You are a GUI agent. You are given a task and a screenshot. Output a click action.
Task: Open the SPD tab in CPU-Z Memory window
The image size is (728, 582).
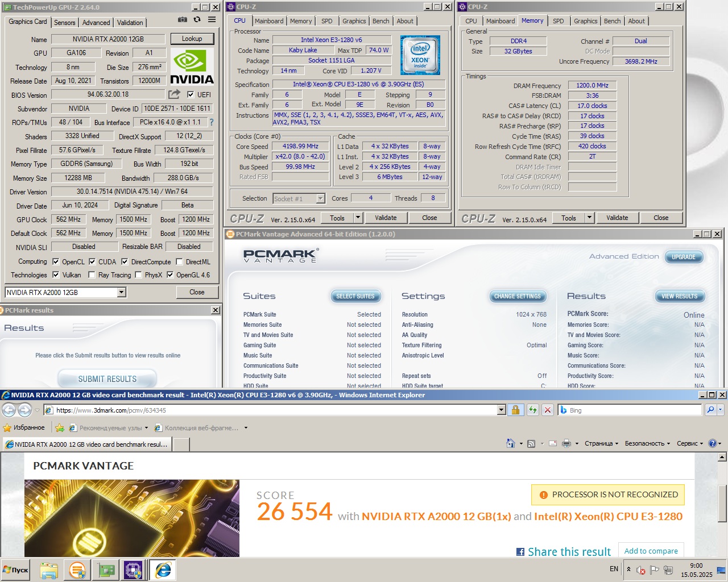[x=559, y=21]
